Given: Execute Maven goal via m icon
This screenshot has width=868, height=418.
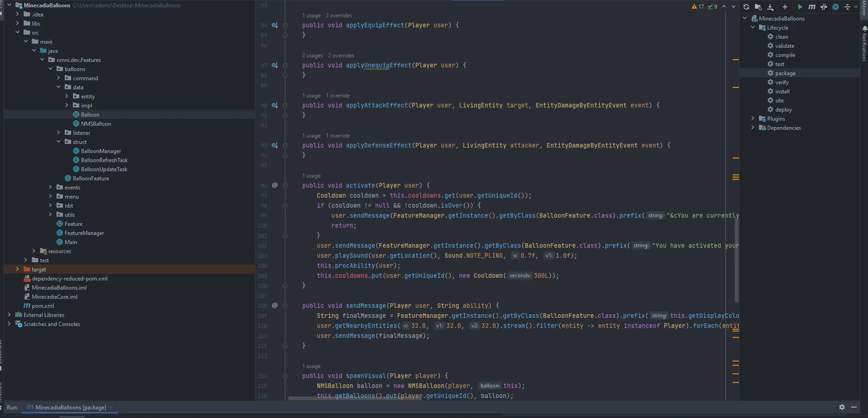Looking at the screenshot, I should [812, 7].
